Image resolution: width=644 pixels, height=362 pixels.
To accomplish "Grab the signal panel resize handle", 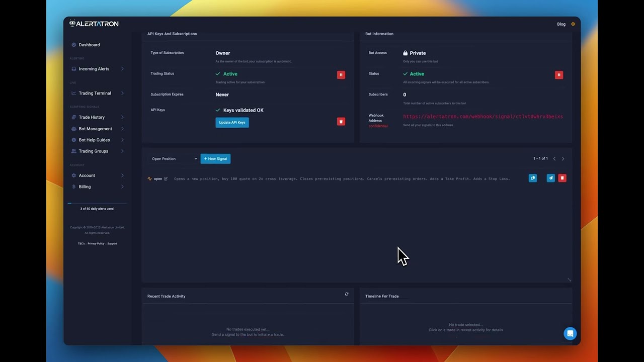I will click(569, 280).
